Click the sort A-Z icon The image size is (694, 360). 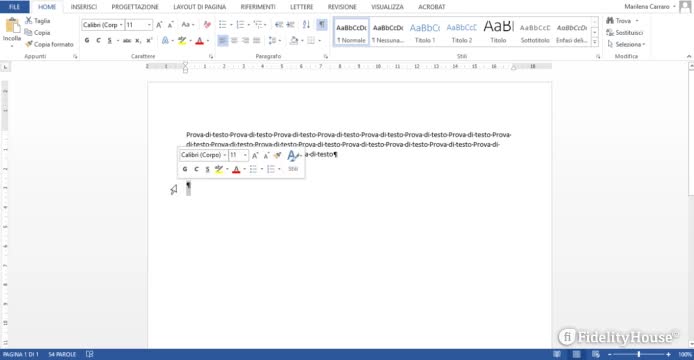point(306,25)
